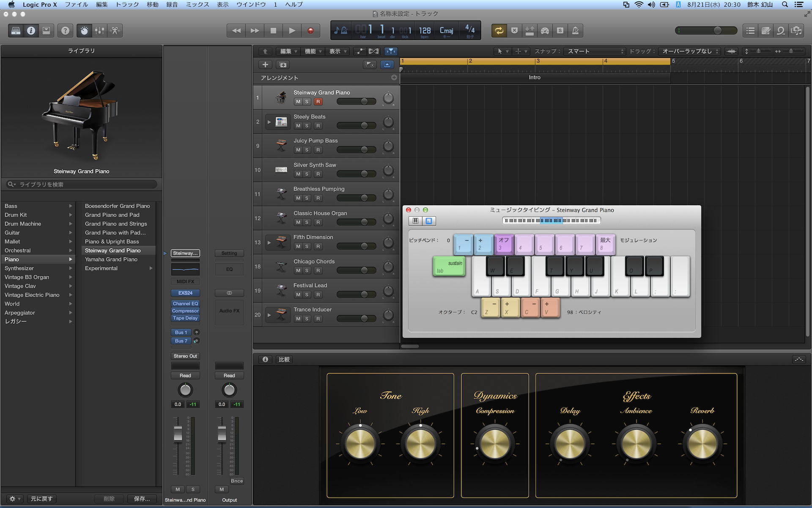Switch Musical Typing to piano keyboard view

click(x=415, y=221)
